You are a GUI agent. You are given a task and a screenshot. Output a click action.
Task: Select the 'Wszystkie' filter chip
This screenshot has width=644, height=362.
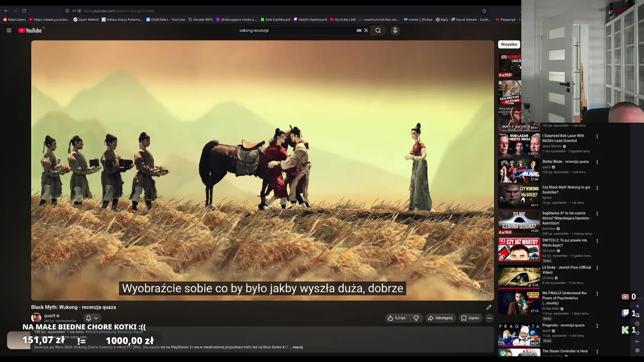coord(509,44)
